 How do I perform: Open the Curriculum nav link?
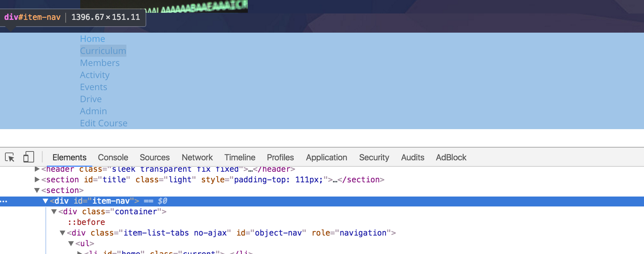point(103,51)
